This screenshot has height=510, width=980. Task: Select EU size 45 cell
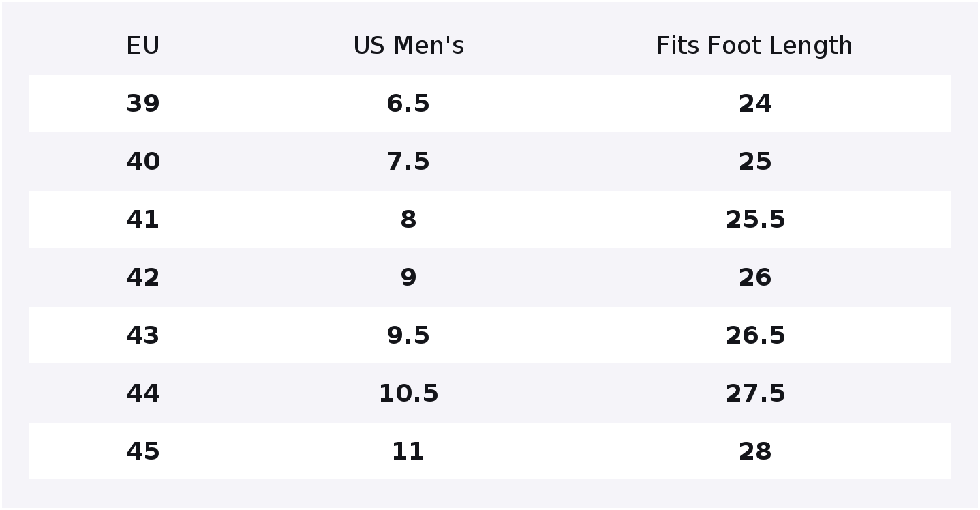[x=143, y=451]
